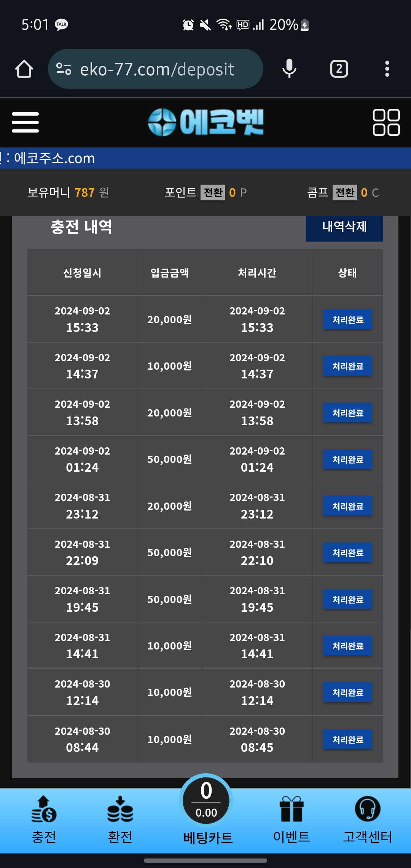The width and height of the screenshot is (411, 868).
Task: Tap 처리완료 status for 08:44 deposit
Action: (347, 739)
